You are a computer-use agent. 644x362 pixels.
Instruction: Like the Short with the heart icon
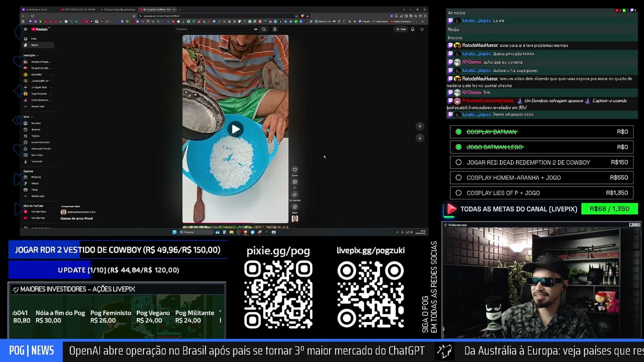click(x=295, y=170)
